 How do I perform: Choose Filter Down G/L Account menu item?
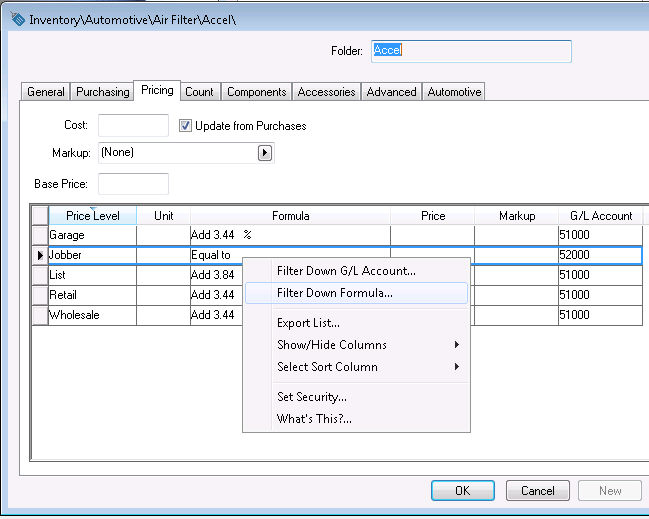[x=346, y=271]
